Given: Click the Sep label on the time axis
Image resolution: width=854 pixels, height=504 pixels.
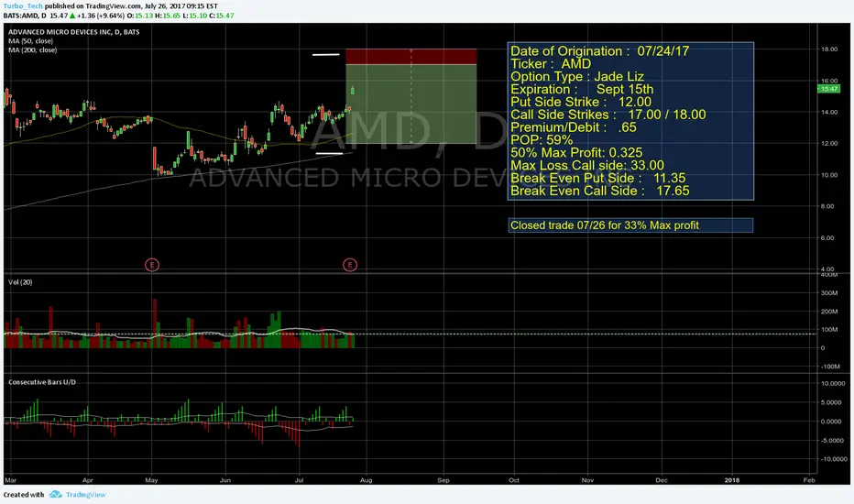Looking at the screenshot, I should pyautogui.click(x=443, y=480).
